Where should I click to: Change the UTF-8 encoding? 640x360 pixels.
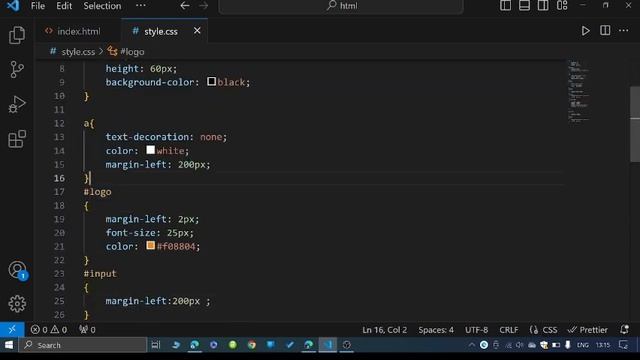pyautogui.click(x=476, y=329)
